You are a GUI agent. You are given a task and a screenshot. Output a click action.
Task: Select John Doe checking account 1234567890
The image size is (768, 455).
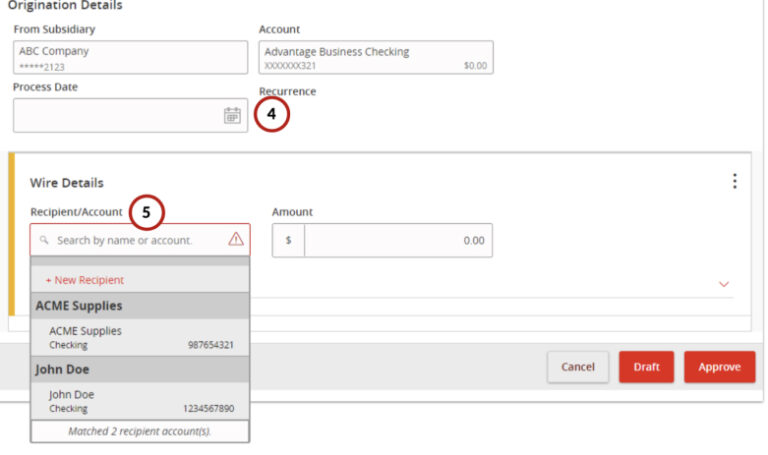point(140,401)
